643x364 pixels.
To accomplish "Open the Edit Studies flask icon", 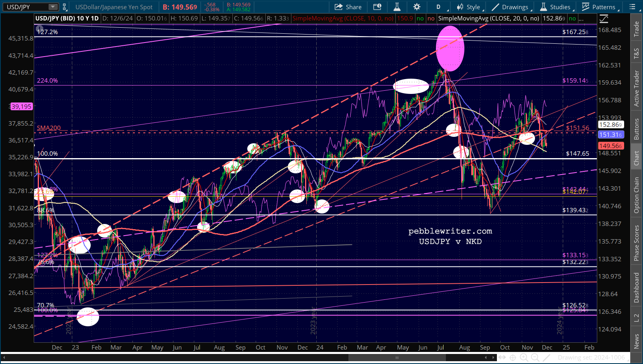I will click(397, 7).
